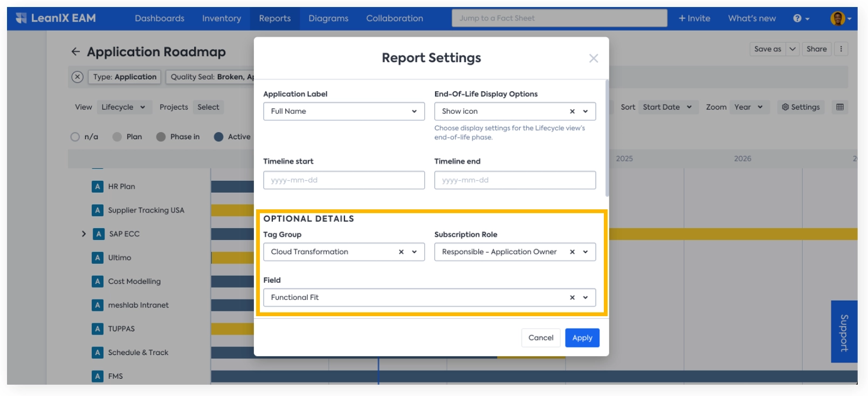Select the Schedule & Track row label
868x396 pixels.
(x=138, y=353)
